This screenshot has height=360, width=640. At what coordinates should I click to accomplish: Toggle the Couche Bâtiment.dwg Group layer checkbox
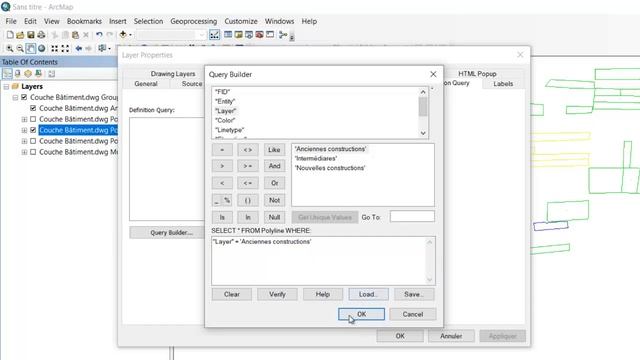(24, 97)
